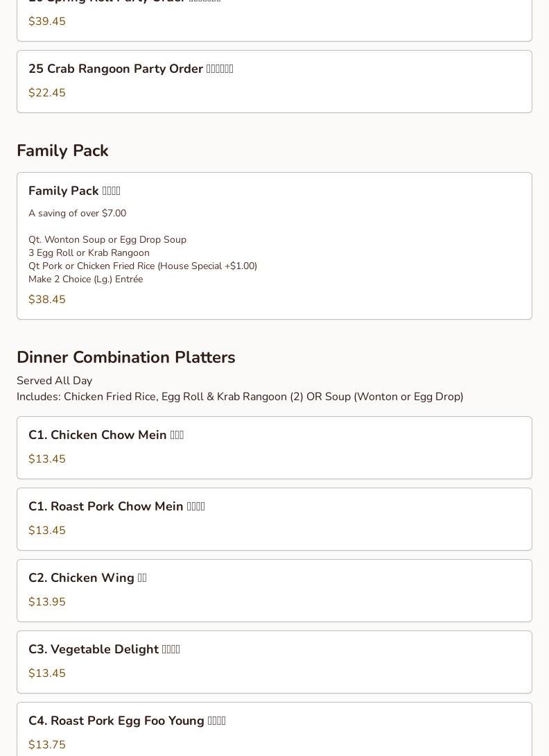Click the Family Pack $38.45 price
The height and width of the screenshot is (756, 549).
(x=47, y=300)
